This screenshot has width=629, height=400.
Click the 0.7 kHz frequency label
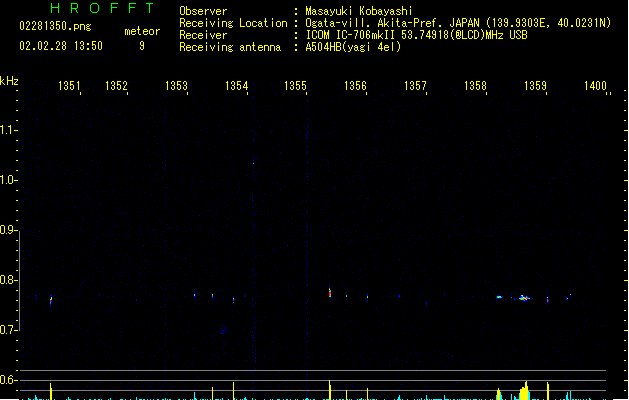8,330
